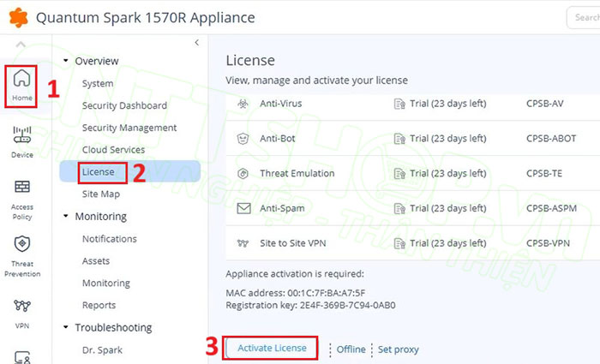
Task: Open the Monitoring sub-page under Monitoring
Action: [106, 283]
